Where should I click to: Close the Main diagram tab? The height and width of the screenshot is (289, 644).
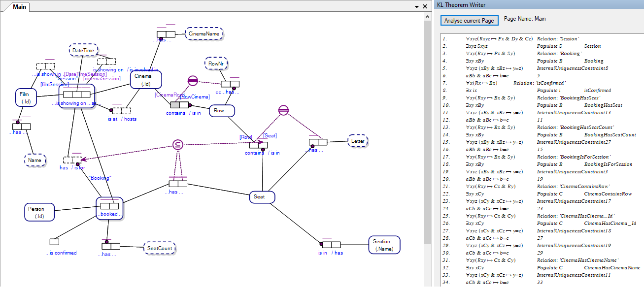[425, 7]
